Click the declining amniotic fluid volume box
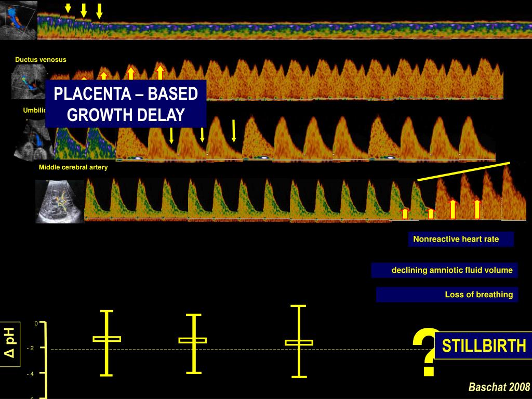The image size is (532, 399). pos(444,270)
